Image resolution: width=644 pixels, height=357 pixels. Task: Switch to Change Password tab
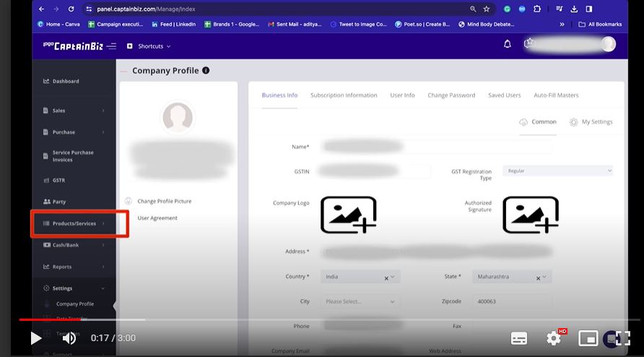[x=451, y=95]
